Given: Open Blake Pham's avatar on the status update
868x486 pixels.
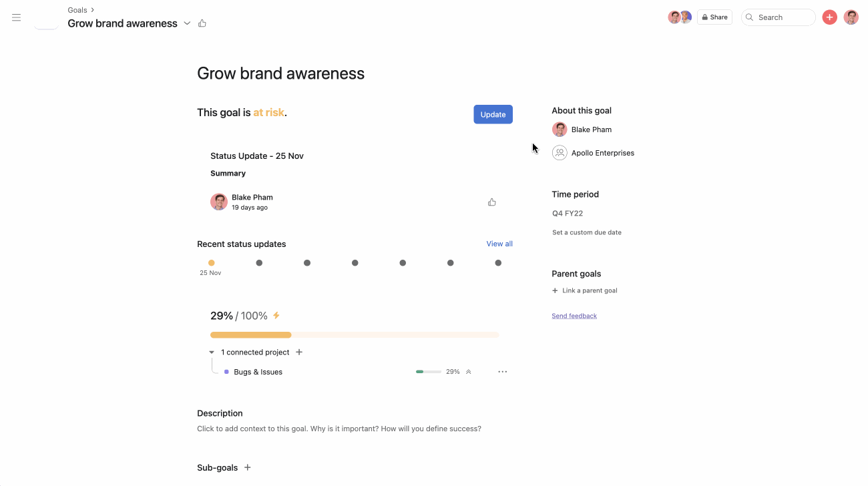Looking at the screenshot, I should pos(218,201).
